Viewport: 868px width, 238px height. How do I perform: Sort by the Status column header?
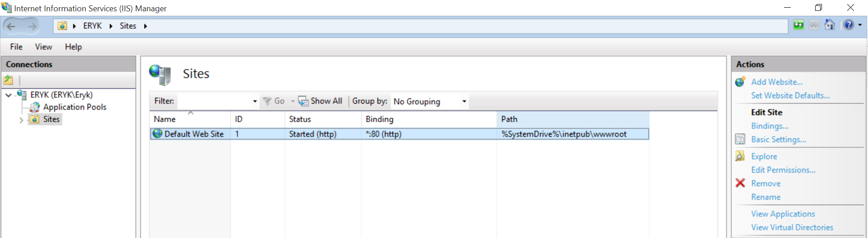(323, 119)
